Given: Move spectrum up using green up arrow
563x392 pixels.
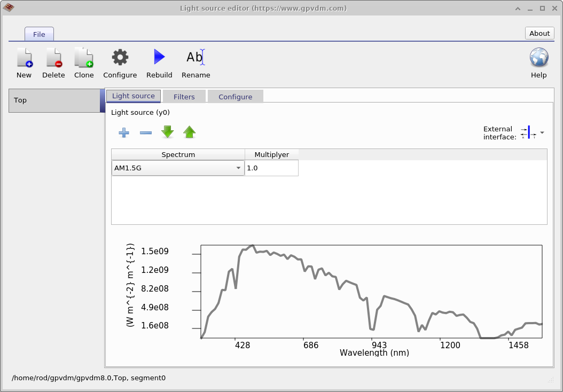Looking at the screenshot, I should 189,132.
